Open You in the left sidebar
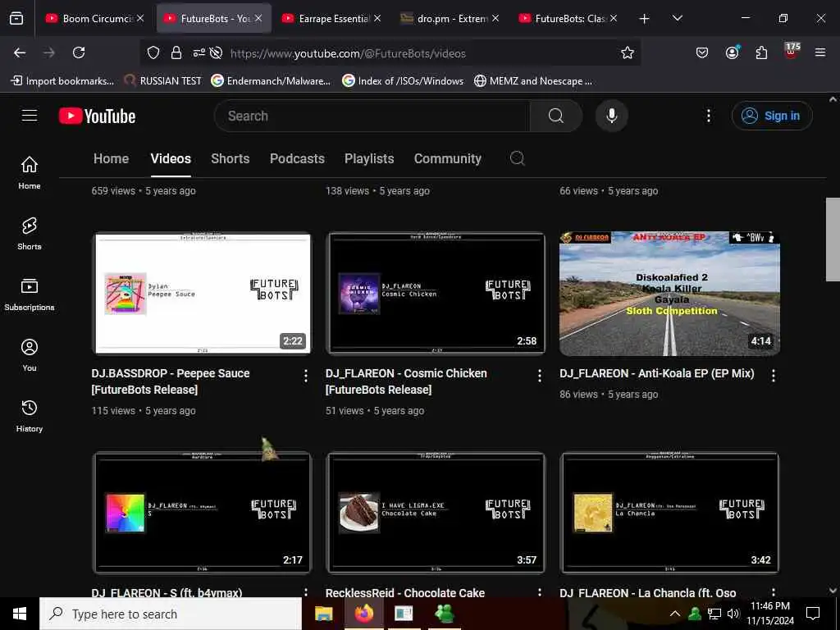 click(x=30, y=354)
